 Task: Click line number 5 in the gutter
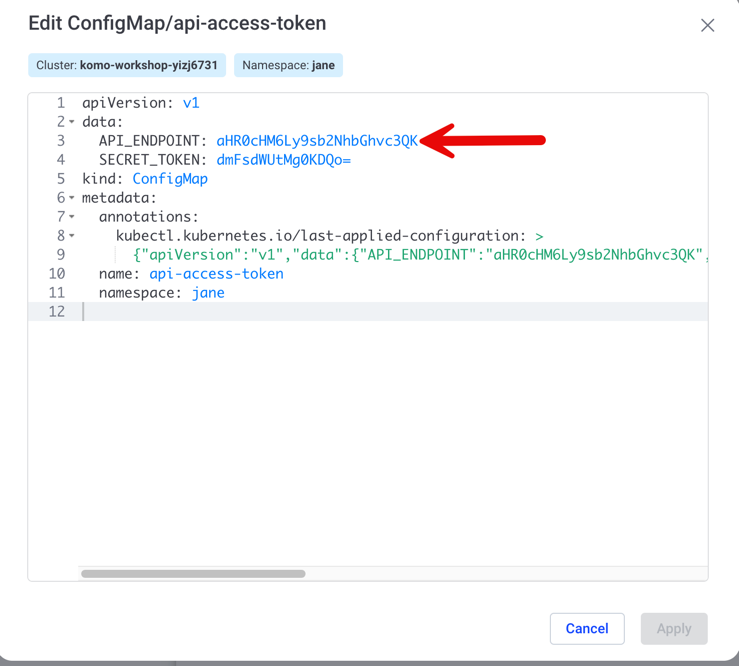point(61,179)
